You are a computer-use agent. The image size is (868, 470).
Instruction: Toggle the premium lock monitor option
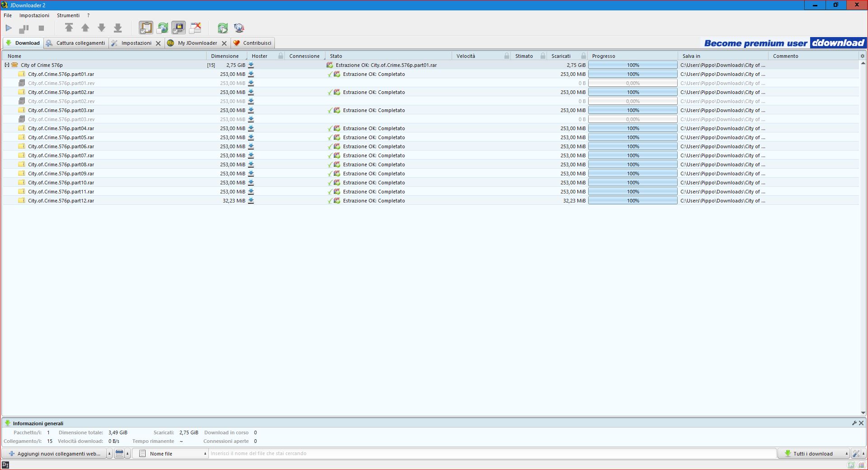179,28
